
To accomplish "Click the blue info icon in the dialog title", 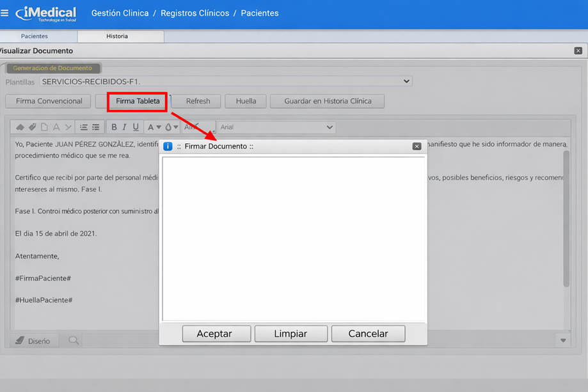I will [x=168, y=146].
